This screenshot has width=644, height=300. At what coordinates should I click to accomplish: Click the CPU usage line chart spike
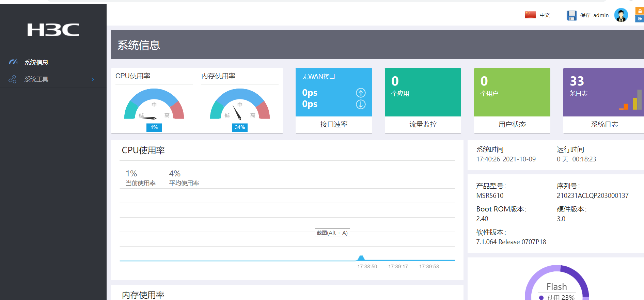(361, 258)
